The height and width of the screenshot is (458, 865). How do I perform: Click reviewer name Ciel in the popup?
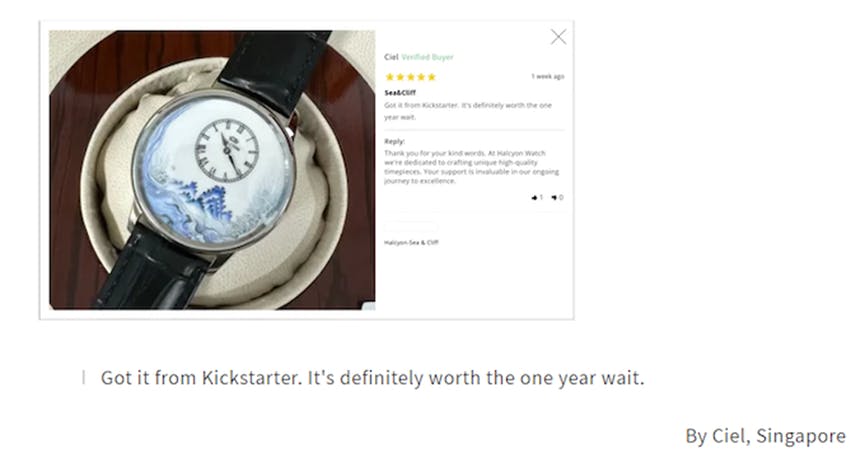pyautogui.click(x=391, y=57)
